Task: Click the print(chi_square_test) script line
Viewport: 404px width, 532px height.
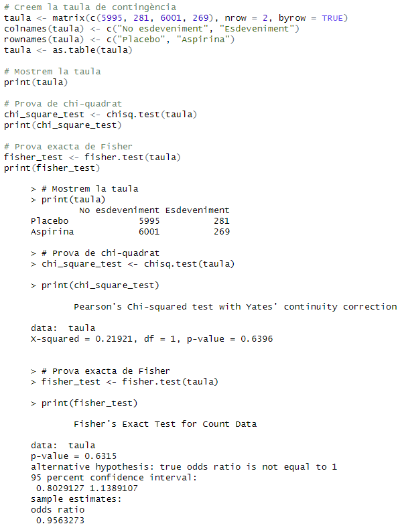Action: [x=63, y=125]
